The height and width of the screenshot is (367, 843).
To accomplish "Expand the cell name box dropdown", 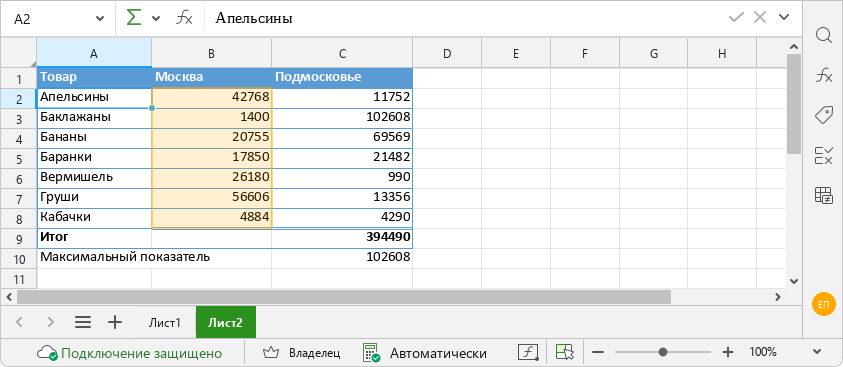I will coord(100,18).
